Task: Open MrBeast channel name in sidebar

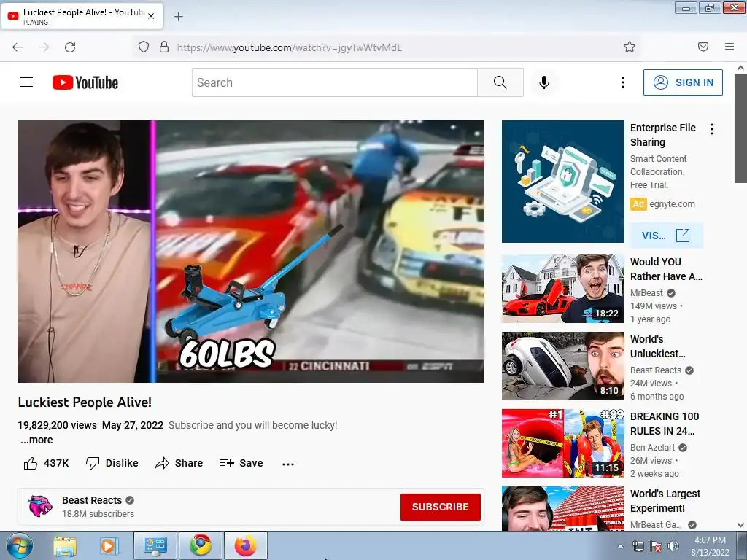Action: point(646,293)
